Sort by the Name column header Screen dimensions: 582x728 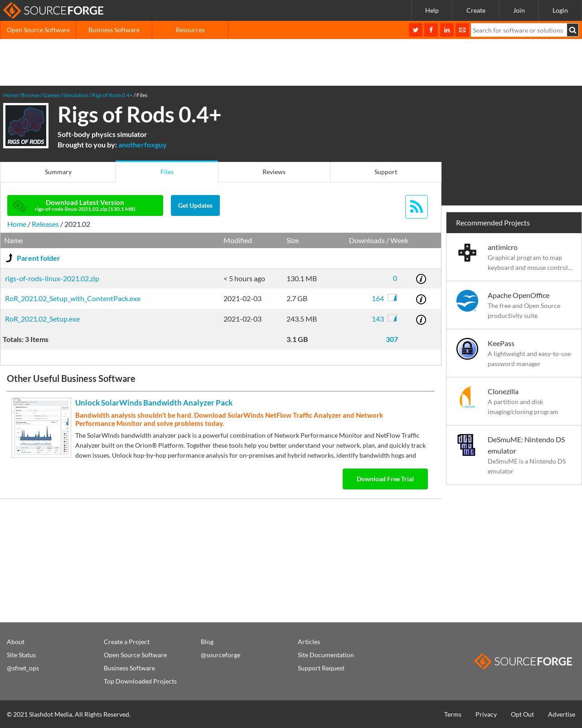(x=13, y=240)
